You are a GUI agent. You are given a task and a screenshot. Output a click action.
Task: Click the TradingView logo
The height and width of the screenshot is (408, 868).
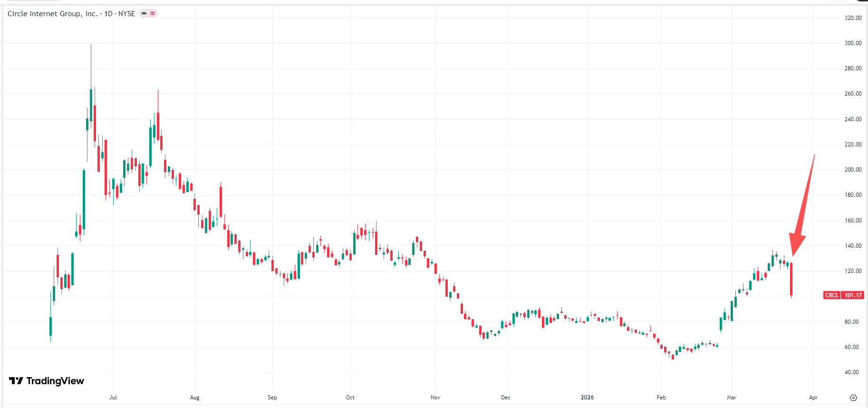point(47,381)
